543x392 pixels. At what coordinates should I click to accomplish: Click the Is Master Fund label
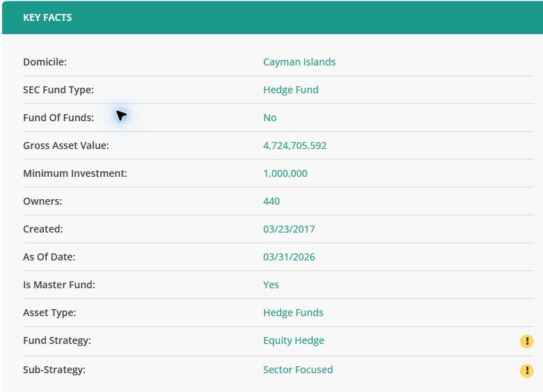pyautogui.click(x=59, y=285)
